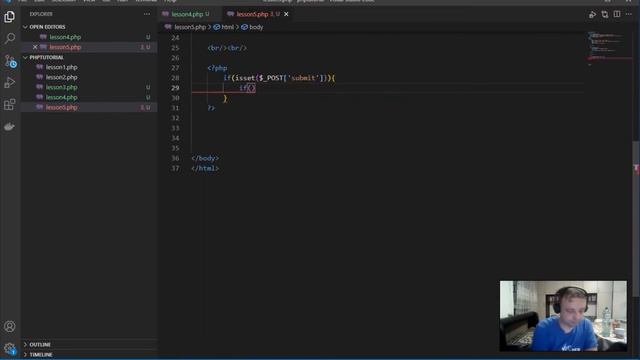Open the Accounts menu icon

click(9, 326)
